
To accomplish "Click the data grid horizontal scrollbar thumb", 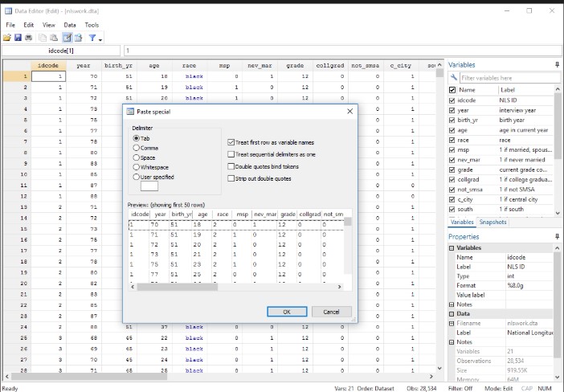I will coord(89,377).
